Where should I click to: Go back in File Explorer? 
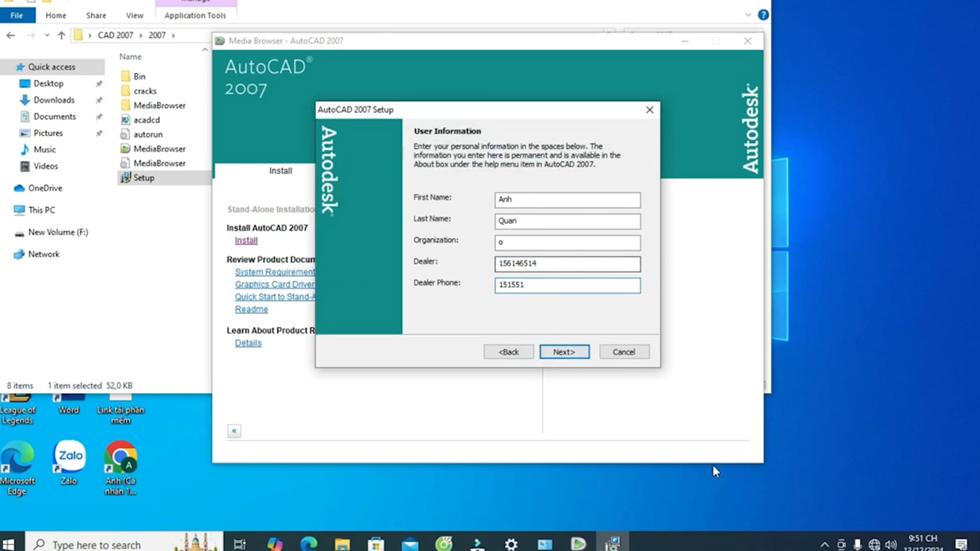click(11, 35)
